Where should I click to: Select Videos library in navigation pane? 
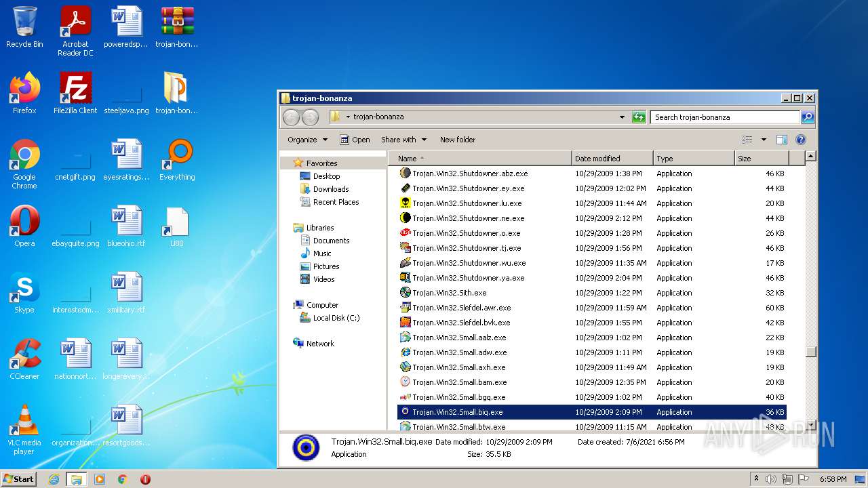(323, 279)
